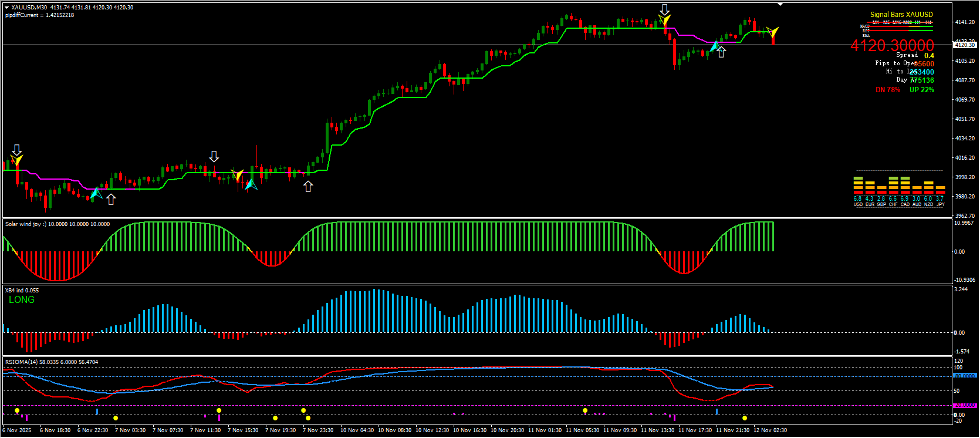980x438 pixels.
Task: Click the yellow sell arrow on the latest candle
Action: coord(773,31)
